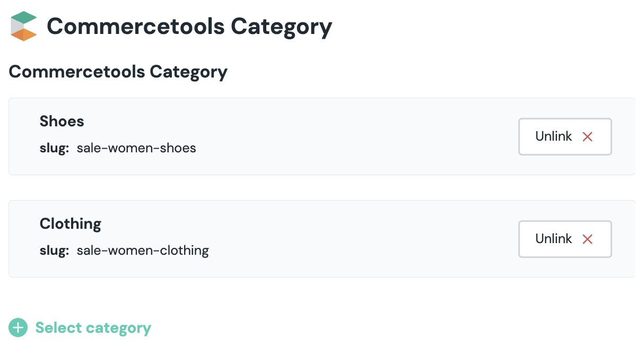Image resolution: width=644 pixels, height=362 pixels.
Task: Open the Select category link
Action: tap(93, 328)
